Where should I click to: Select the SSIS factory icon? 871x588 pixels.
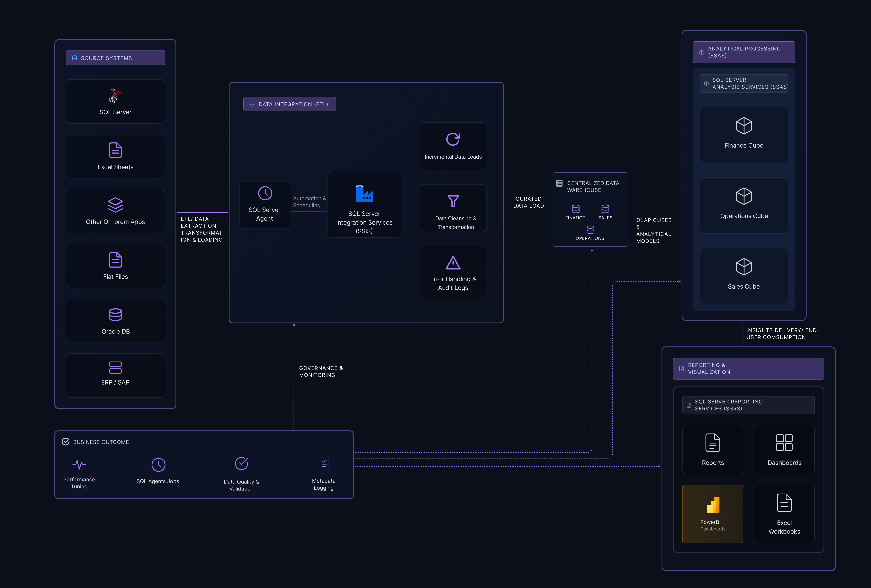364,194
